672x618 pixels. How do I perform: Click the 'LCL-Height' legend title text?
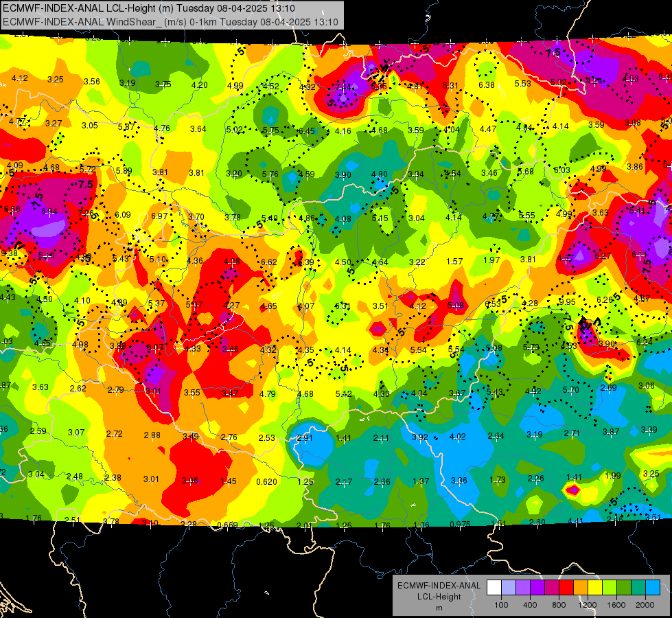click(439, 597)
